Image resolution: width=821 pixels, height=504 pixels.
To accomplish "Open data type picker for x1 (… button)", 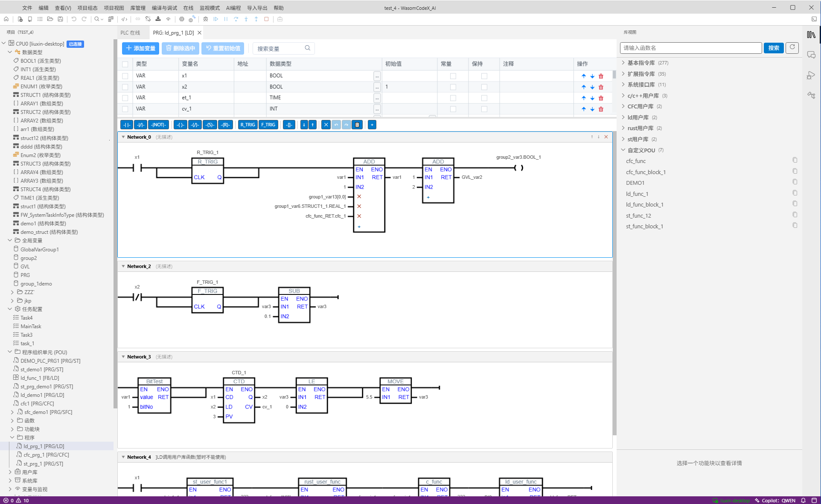I will (377, 76).
